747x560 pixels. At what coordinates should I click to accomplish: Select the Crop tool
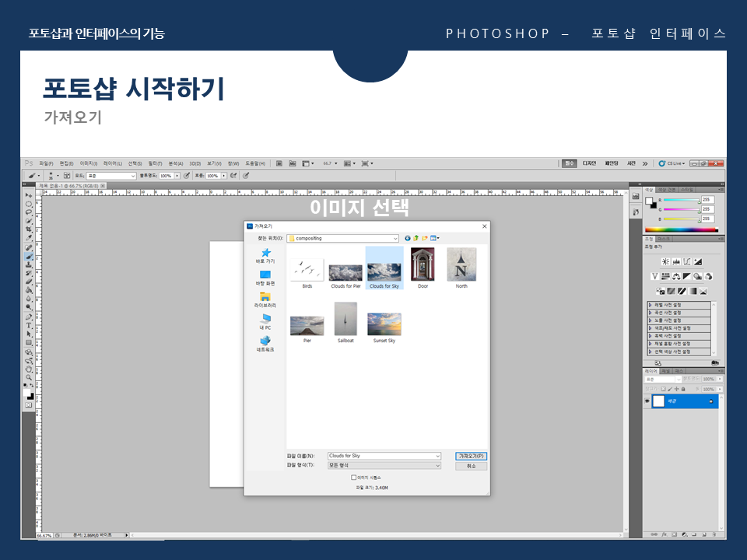pos(29,229)
